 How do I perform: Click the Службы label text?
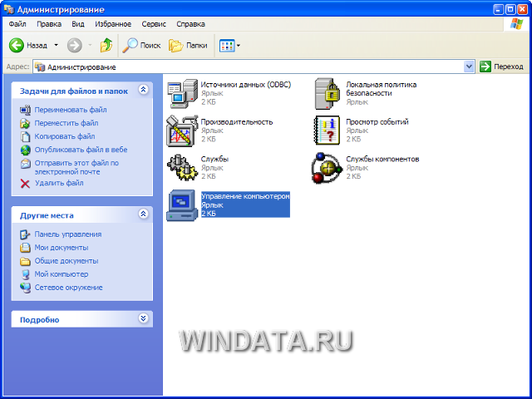(x=214, y=159)
